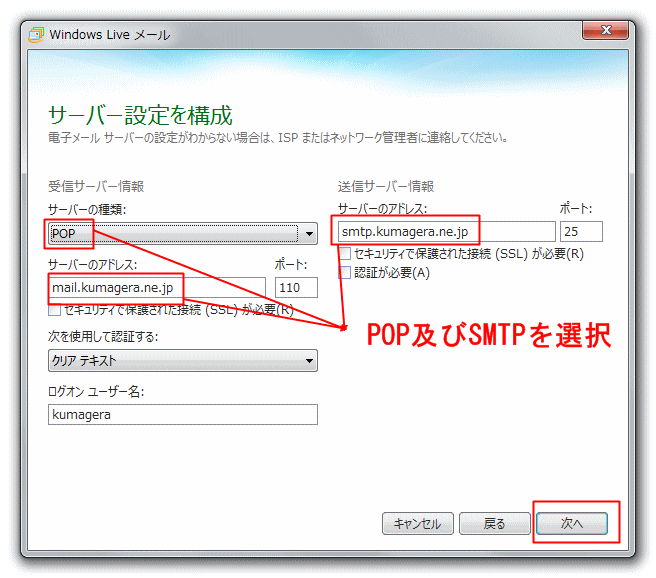Screen dimensions: 656x578
Task: Click the ログオン ユーザー名: label
Action: 96,391
